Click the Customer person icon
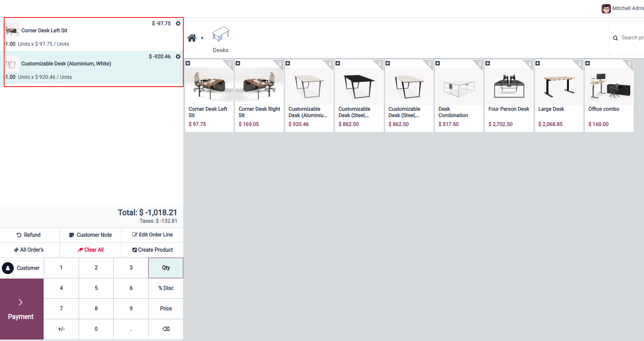This screenshot has height=341, width=644. coord(8,268)
